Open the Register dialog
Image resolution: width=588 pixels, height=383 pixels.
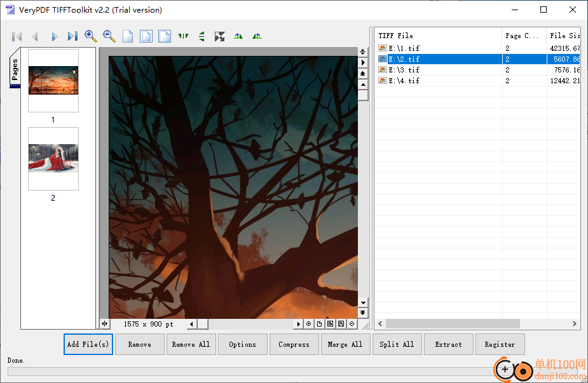coord(500,344)
